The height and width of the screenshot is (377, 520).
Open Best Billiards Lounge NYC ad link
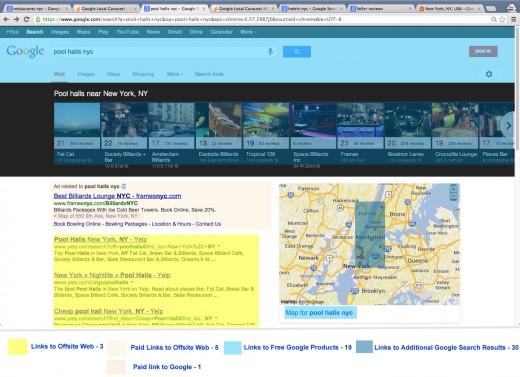click(x=117, y=196)
